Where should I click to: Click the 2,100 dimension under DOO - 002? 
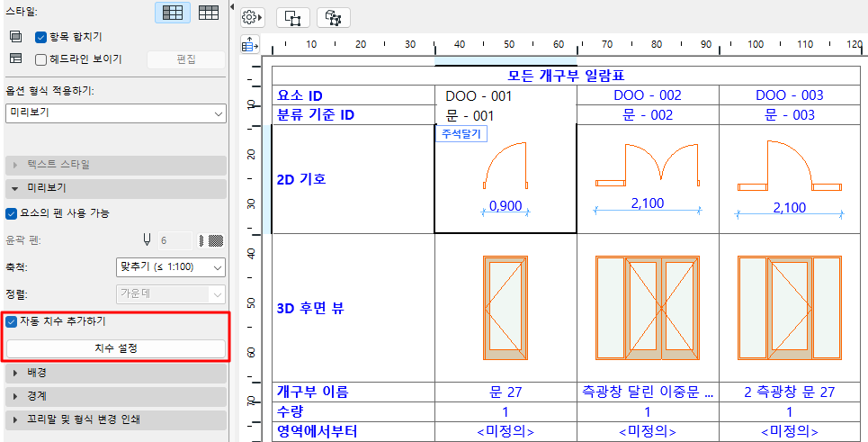pyautogui.click(x=648, y=203)
